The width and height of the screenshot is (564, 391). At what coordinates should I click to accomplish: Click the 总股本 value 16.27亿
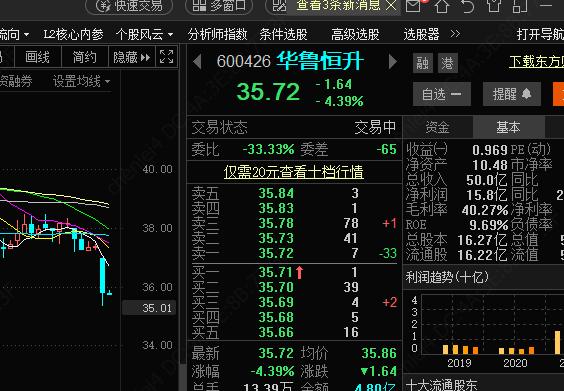coord(482,240)
